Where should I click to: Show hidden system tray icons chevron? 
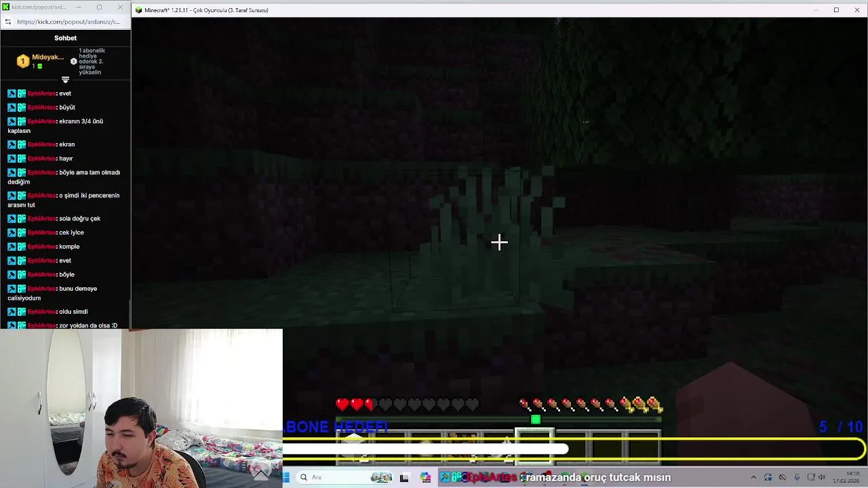[x=753, y=477]
